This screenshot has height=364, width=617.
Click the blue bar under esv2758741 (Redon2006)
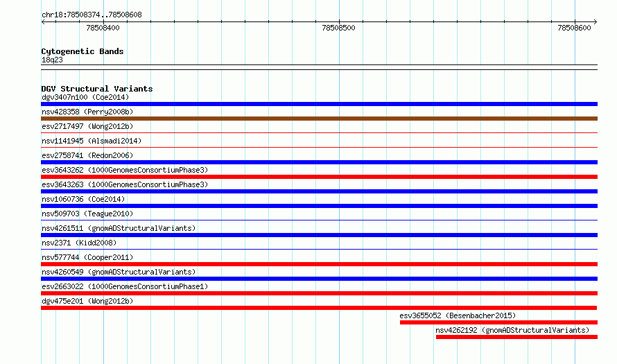tap(319, 162)
